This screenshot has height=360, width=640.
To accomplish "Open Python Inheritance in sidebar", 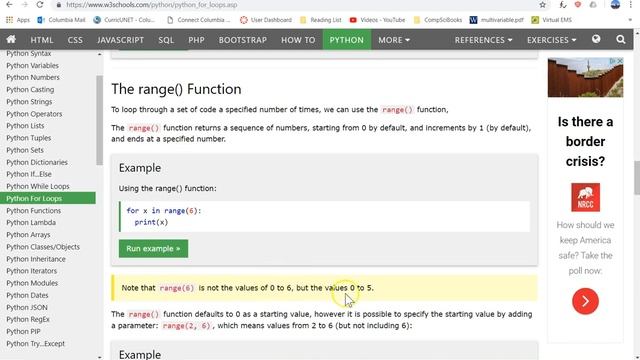I will click(x=36, y=259).
